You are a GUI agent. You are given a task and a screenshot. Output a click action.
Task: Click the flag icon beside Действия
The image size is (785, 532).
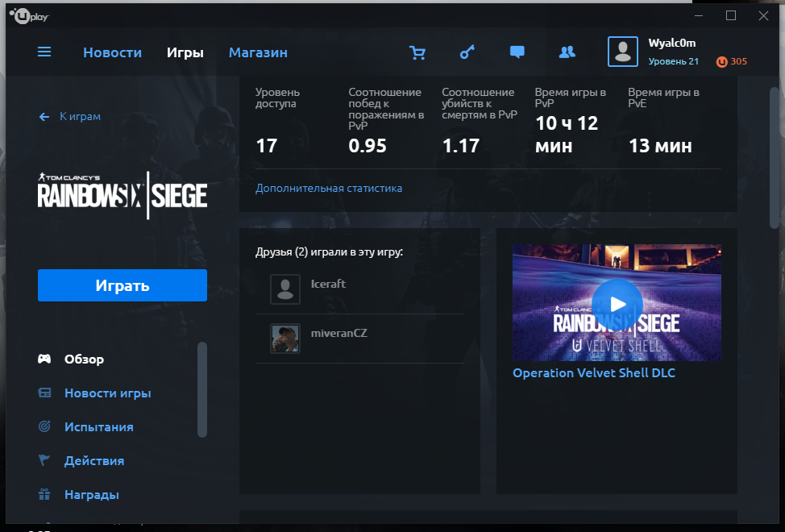point(44,460)
